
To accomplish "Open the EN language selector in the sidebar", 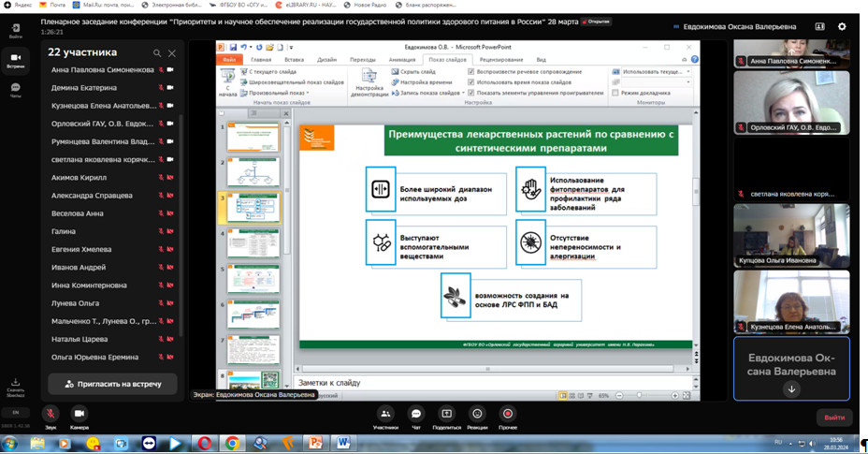I will pyautogui.click(x=15, y=412).
